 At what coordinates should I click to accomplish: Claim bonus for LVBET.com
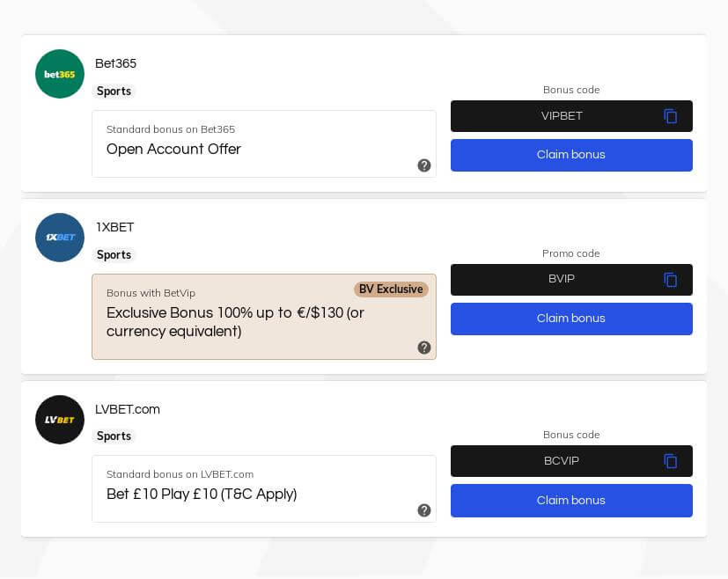pos(571,501)
